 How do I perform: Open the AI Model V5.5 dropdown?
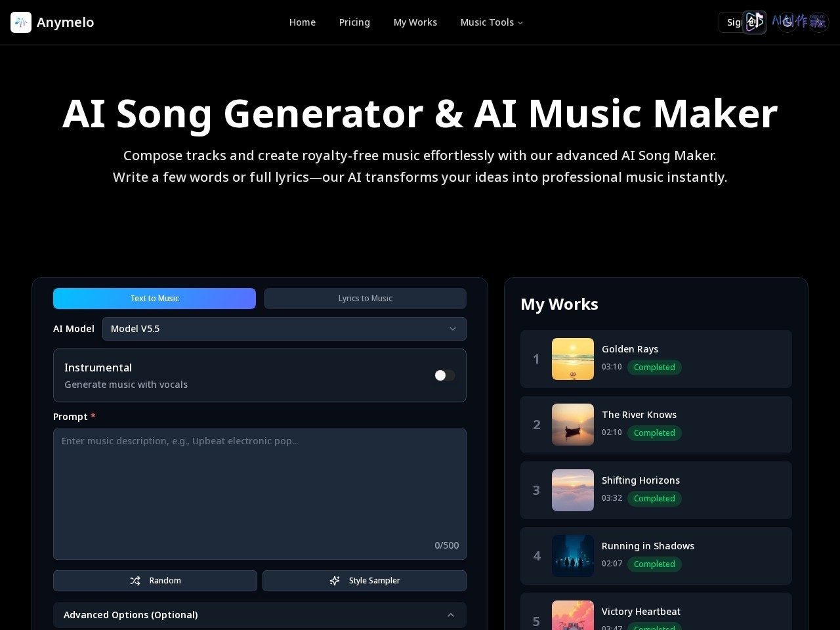coord(284,329)
